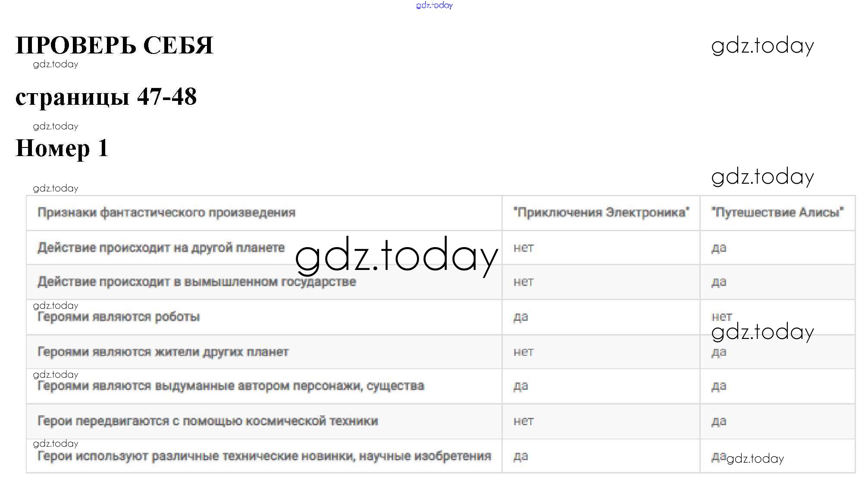Click the Героями являются жители других планет cell
The width and height of the screenshot is (868, 489).
163,352
